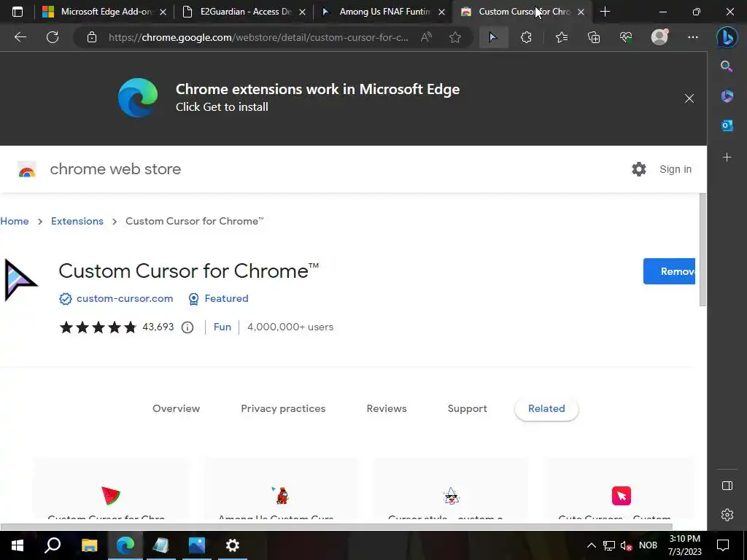Close the Among Us FNAF tab
747x560 pixels.
pyautogui.click(x=441, y=12)
